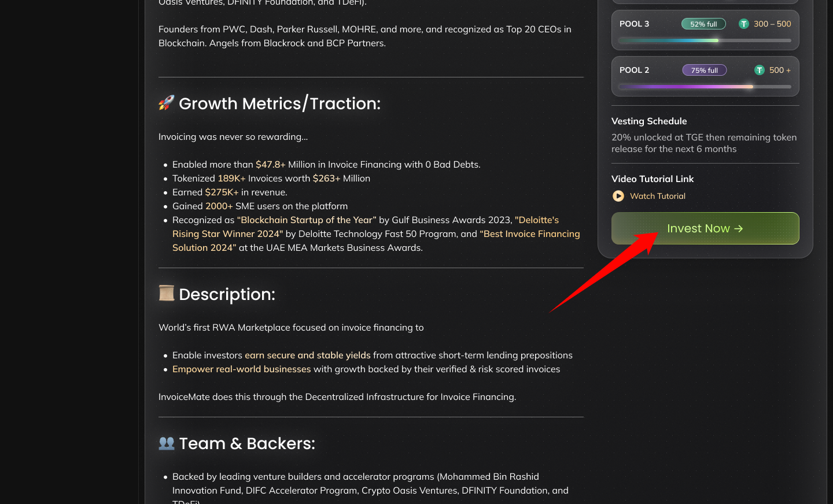Image resolution: width=833 pixels, height=504 pixels.
Task: Click the scroll icon beside Description
Action: pyautogui.click(x=167, y=293)
